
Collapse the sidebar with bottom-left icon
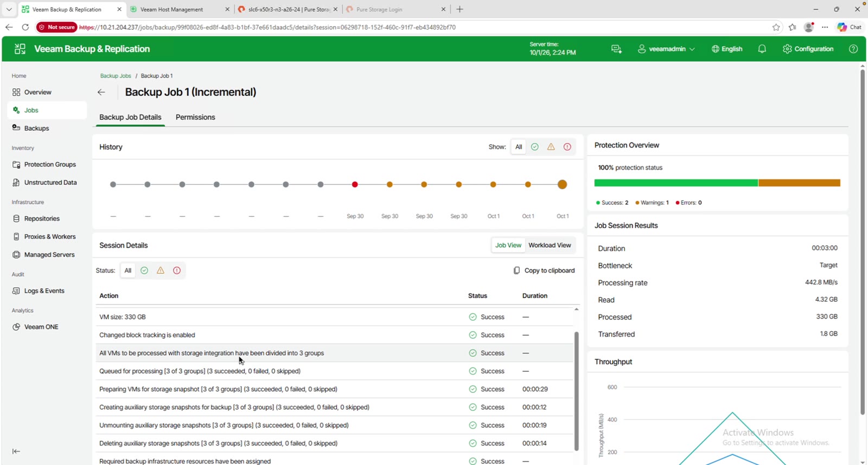click(x=16, y=451)
